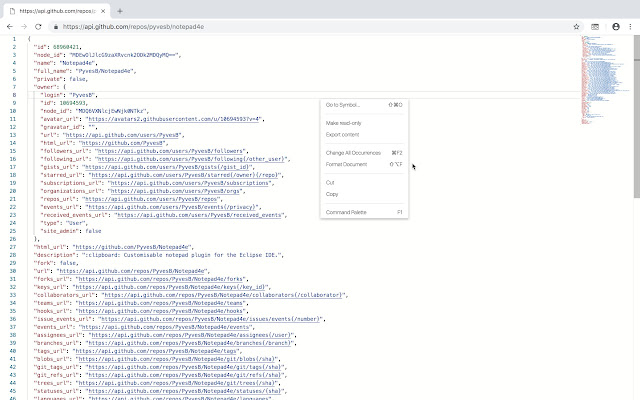
Task: Click line number 27 in gutter
Action: (x=13, y=247)
